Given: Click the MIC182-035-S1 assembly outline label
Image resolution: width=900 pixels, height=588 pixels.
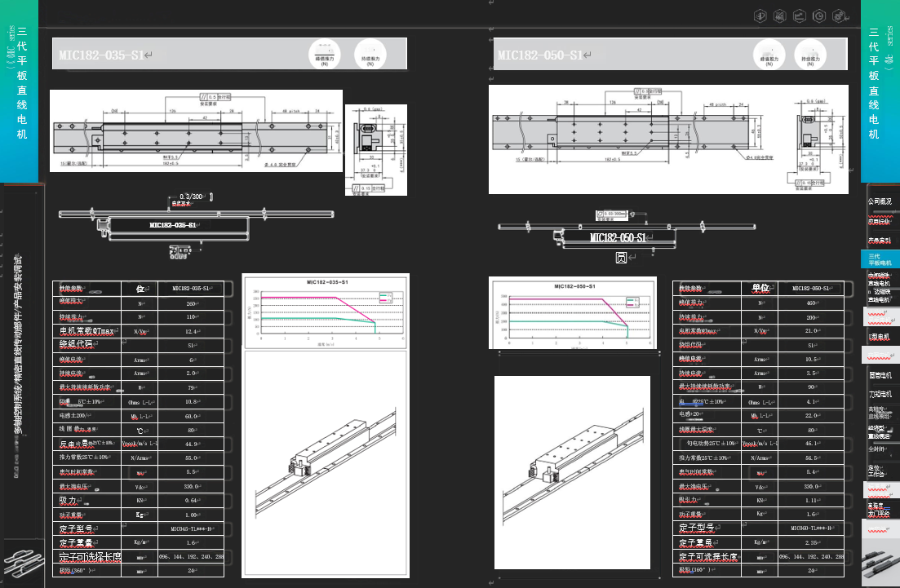Looking at the screenshot, I should pos(173,225).
